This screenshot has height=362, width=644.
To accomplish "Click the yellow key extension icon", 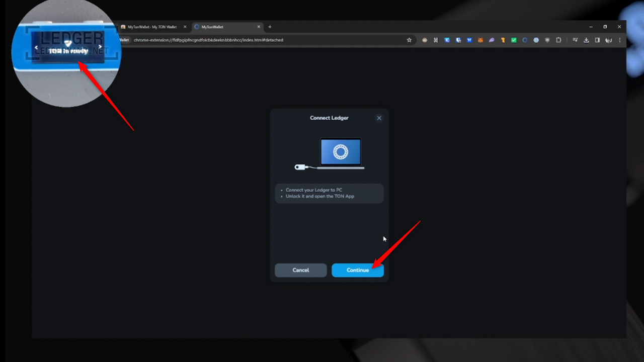I will click(503, 40).
